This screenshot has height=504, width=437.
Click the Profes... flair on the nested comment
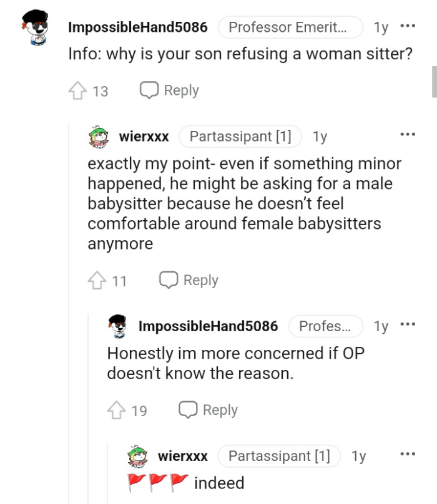coord(326,325)
